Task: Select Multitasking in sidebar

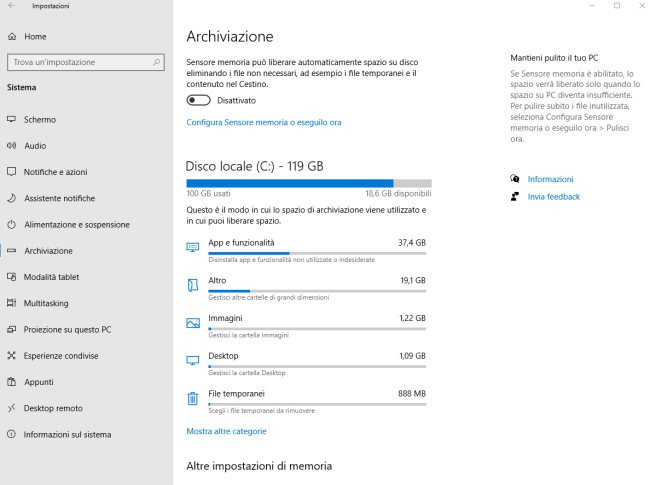Action: pos(46,303)
